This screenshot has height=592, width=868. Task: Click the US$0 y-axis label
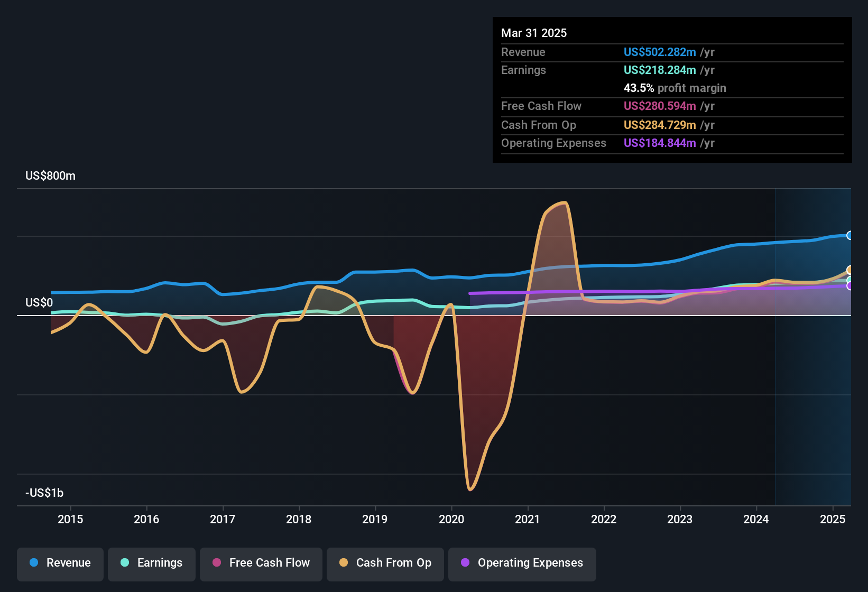(39, 303)
